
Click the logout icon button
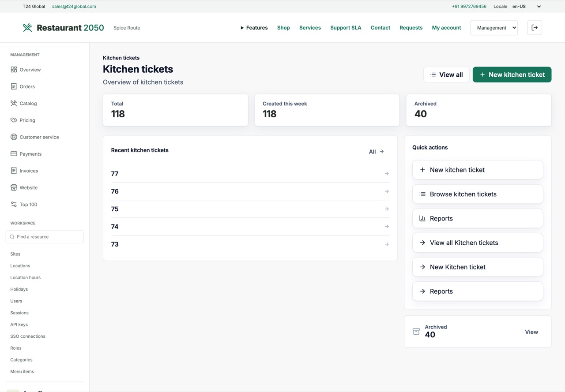(x=535, y=28)
